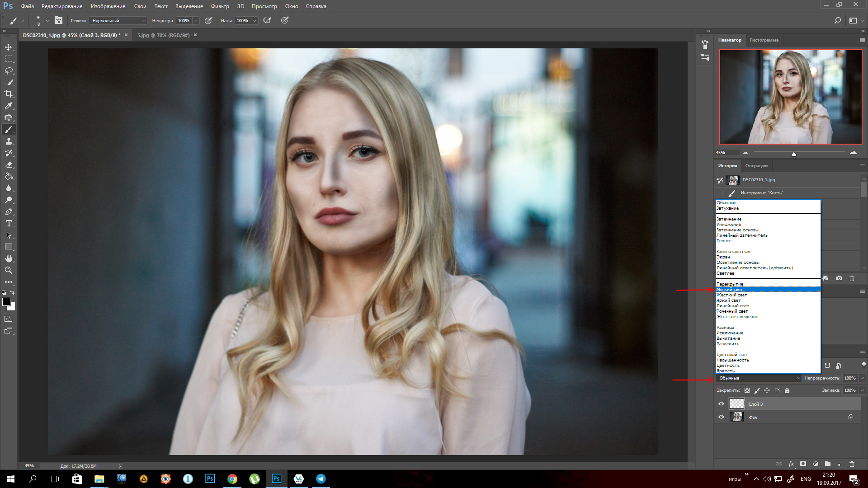This screenshot has height=488, width=868.
Task: Toggle lock all for layer
Action: (x=787, y=390)
